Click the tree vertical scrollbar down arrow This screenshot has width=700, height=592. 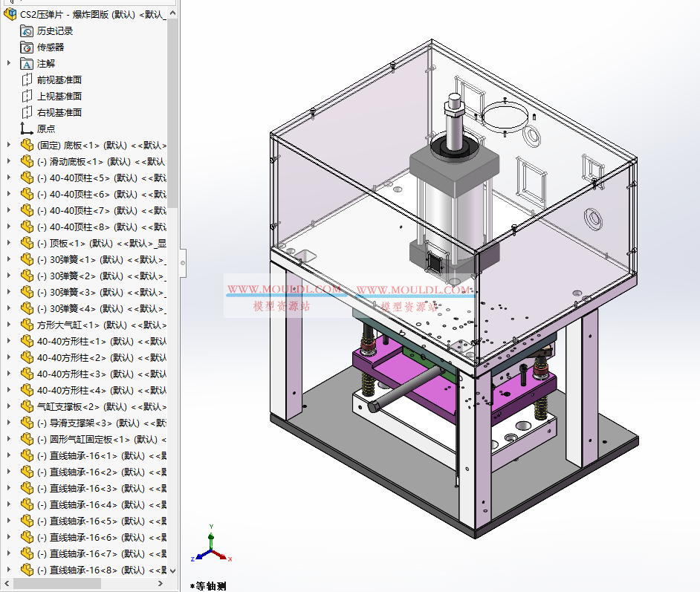click(x=174, y=572)
